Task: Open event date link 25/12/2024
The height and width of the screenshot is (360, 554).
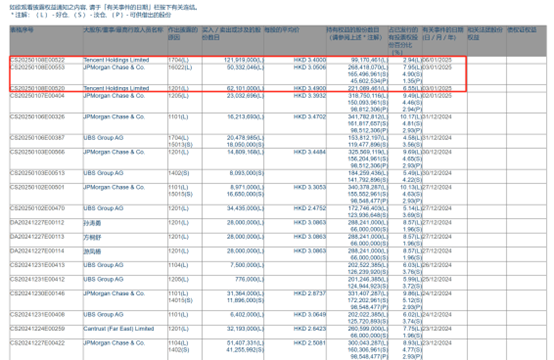Action: [437, 279]
